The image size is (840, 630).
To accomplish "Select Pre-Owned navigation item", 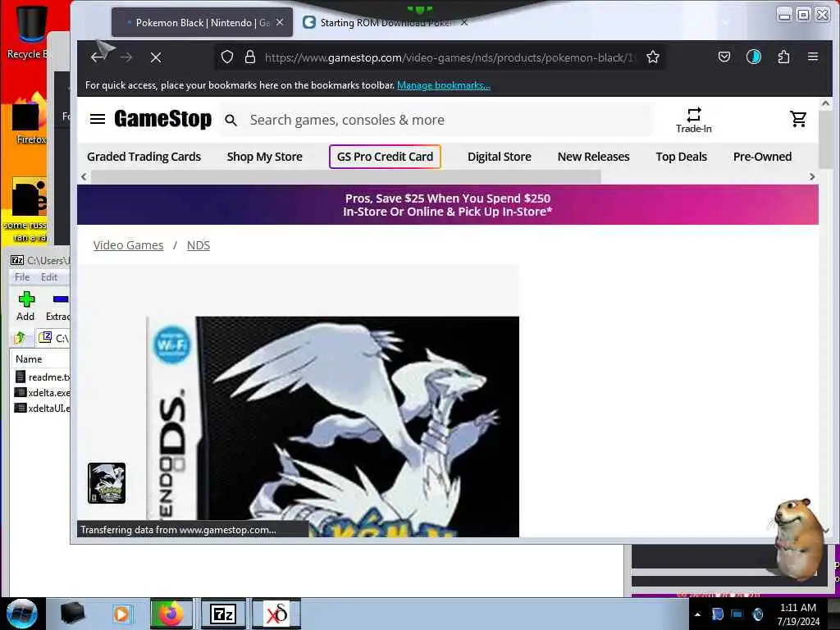I will [x=762, y=157].
